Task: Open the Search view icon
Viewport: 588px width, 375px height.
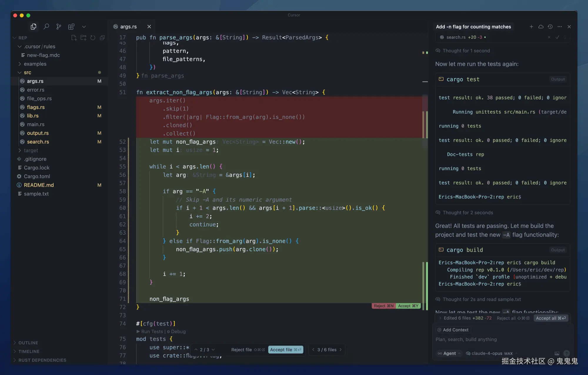Action: [46, 27]
